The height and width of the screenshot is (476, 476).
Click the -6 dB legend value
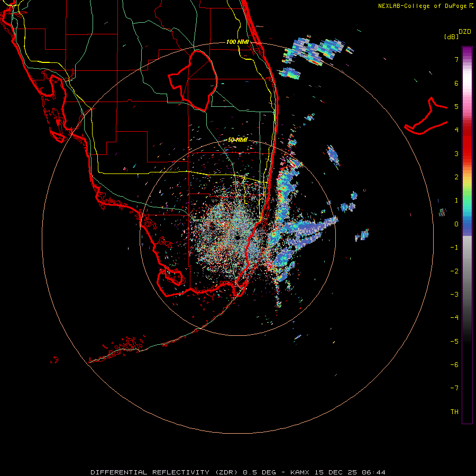[454, 365]
